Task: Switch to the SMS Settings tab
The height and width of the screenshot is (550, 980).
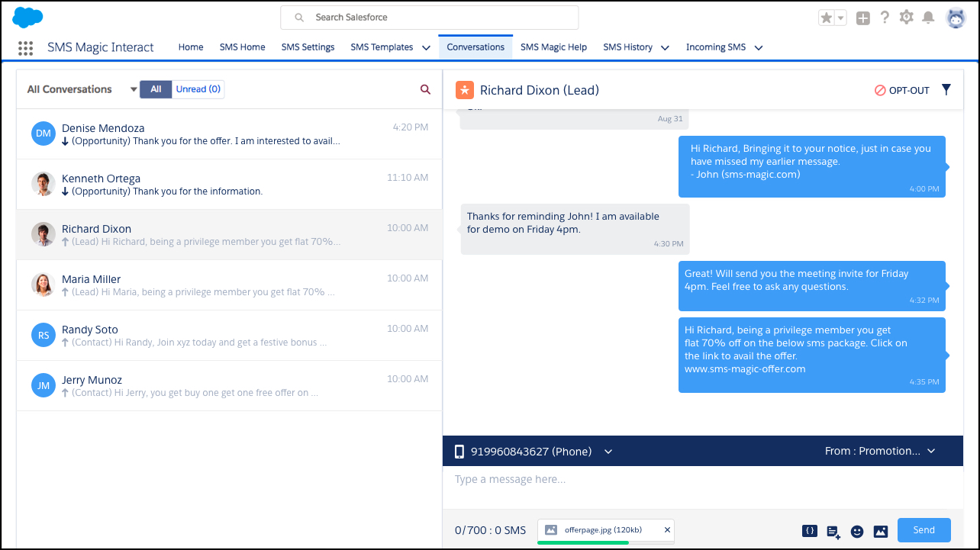Action: click(x=308, y=47)
